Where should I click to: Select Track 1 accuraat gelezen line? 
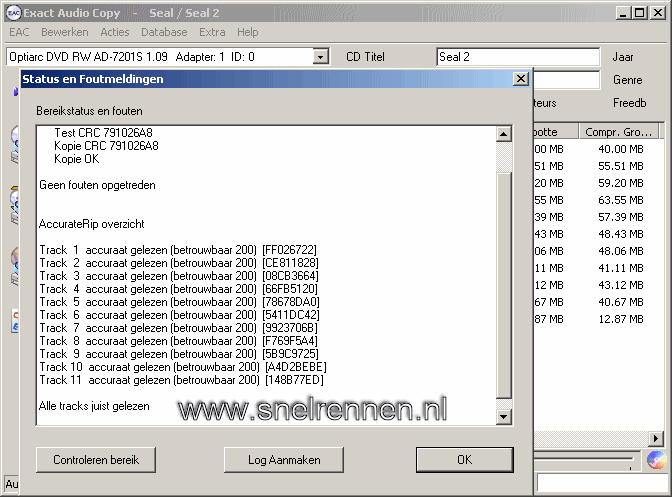pos(178,250)
